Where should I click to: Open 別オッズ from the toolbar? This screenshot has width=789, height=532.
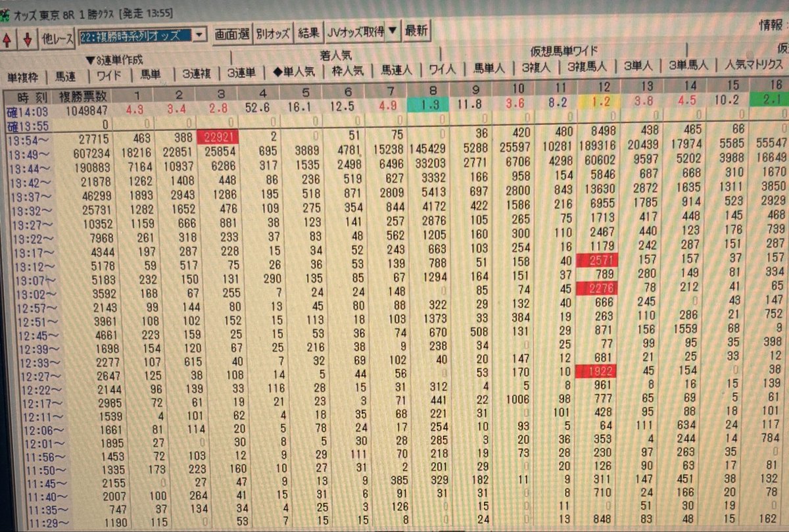click(273, 32)
